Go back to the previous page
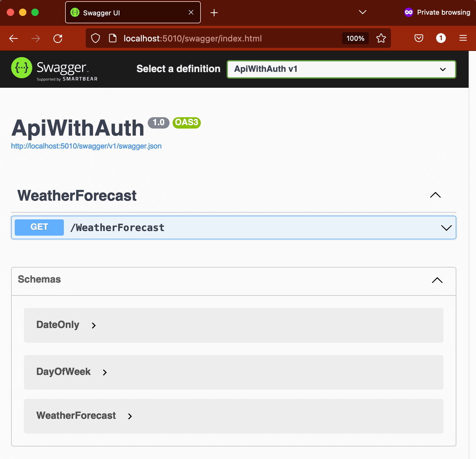476x459 pixels. (x=14, y=38)
